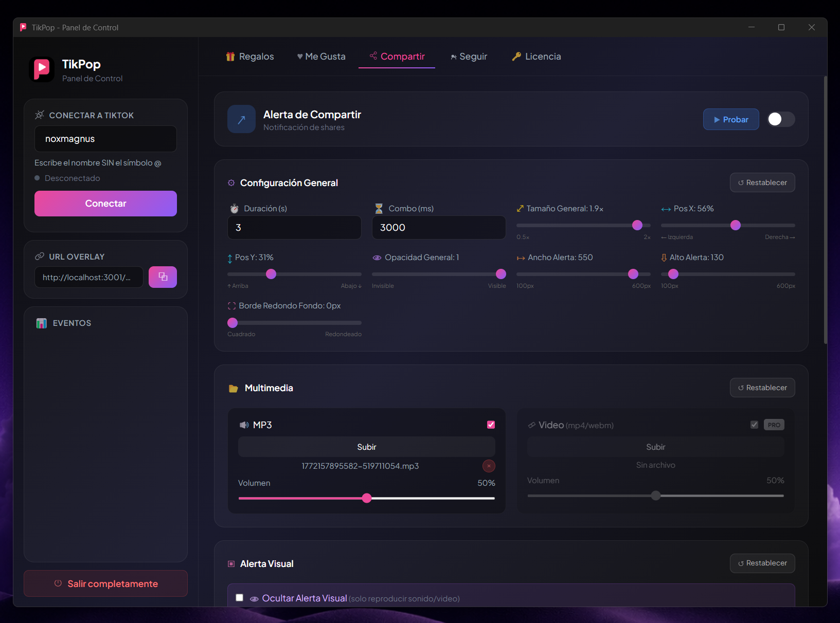Toggle the Alerta de Compartir switch

pyautogui.click(x=780, y=119)
